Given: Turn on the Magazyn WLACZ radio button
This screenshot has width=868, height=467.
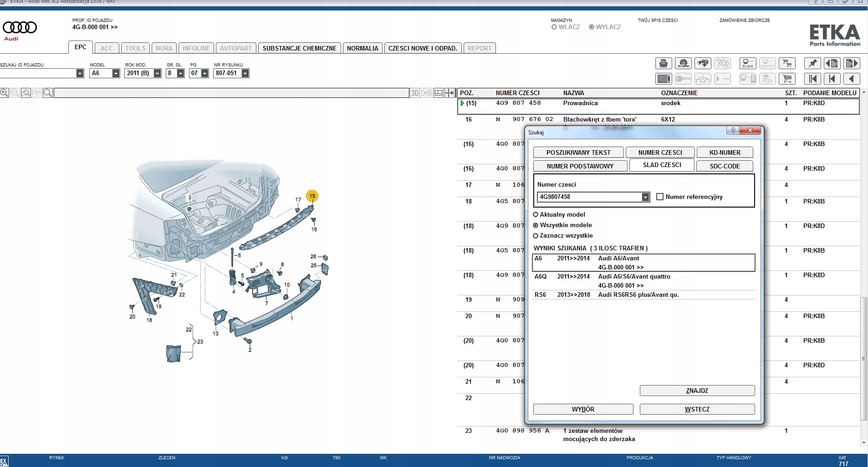Looking at the screenshot, I should coord(554,27).
